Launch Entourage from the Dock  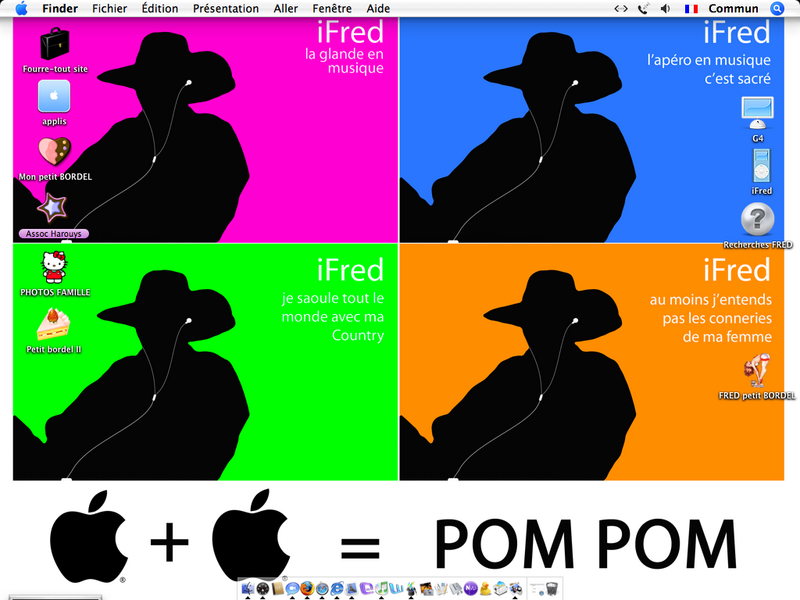coord(366,588)
